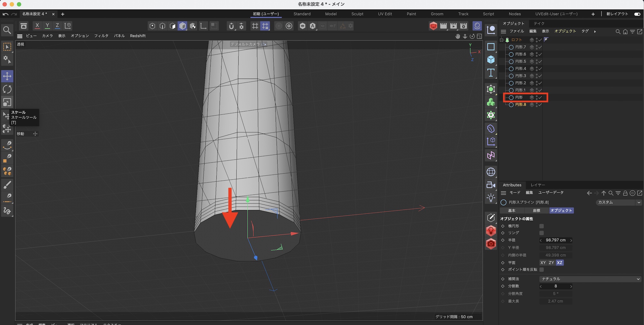This screenshot has width=644, height=325.
Task: Switch to the Sculpt layout tab
Action: 357,14
